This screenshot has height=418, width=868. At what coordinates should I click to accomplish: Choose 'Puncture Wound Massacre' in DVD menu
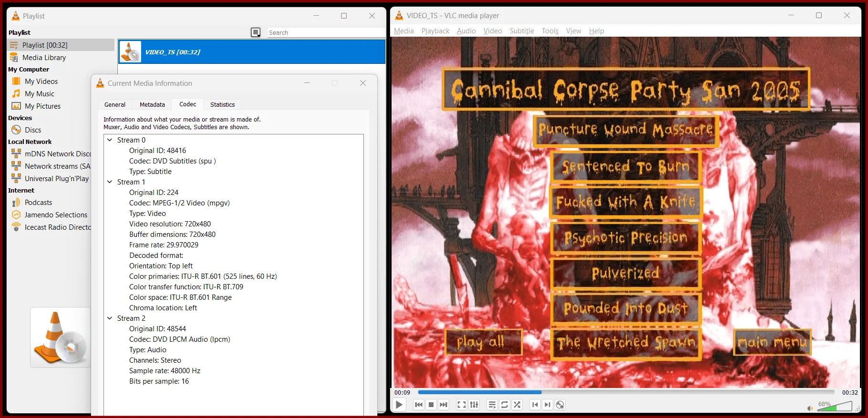626,130
